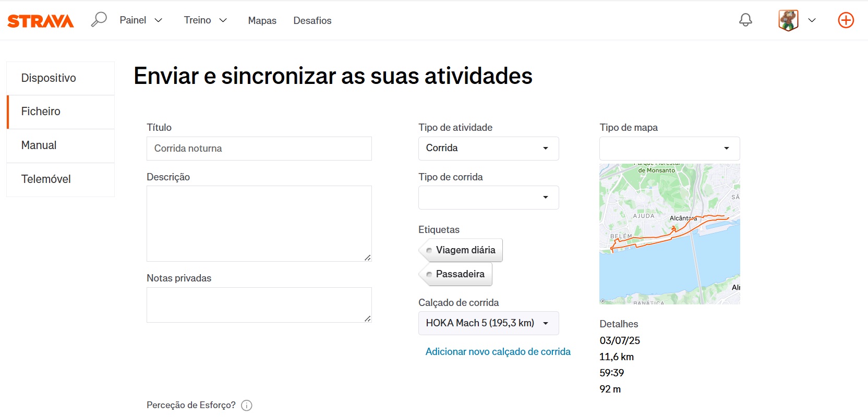Open the Tipo de atividade dropdown
Viewport: 868px width, 417px height.
pyautogui.click(x=488, y=148)
